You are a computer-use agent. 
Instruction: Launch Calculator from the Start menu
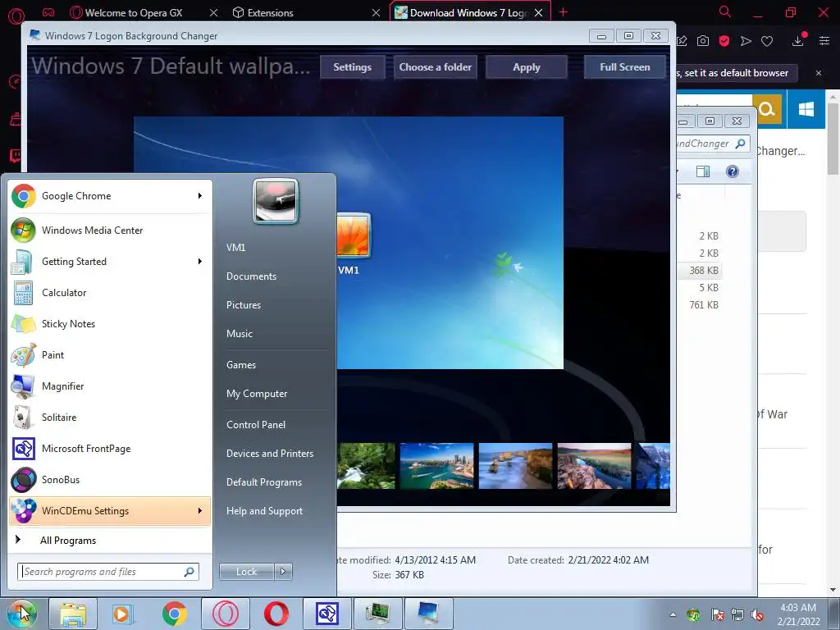110,293
